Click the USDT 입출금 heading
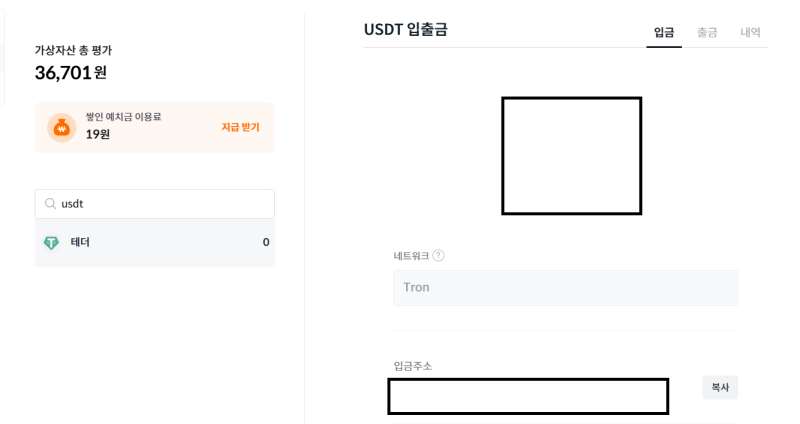 click(406, 30)
